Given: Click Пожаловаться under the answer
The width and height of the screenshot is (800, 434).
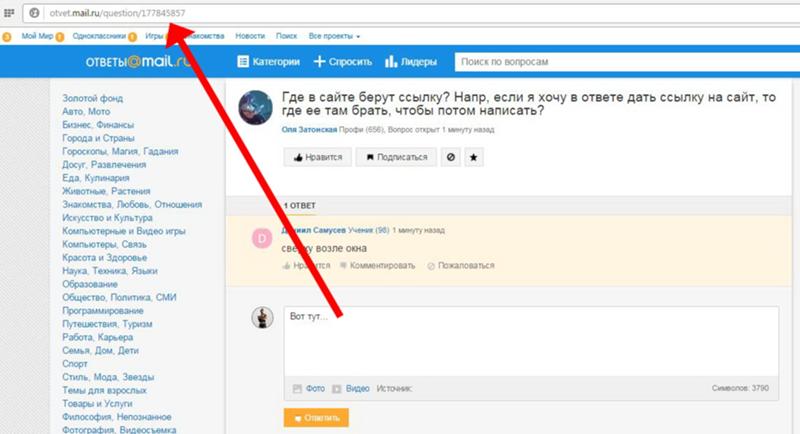Looking at the screenshot, I should click(x=460, y=266).
